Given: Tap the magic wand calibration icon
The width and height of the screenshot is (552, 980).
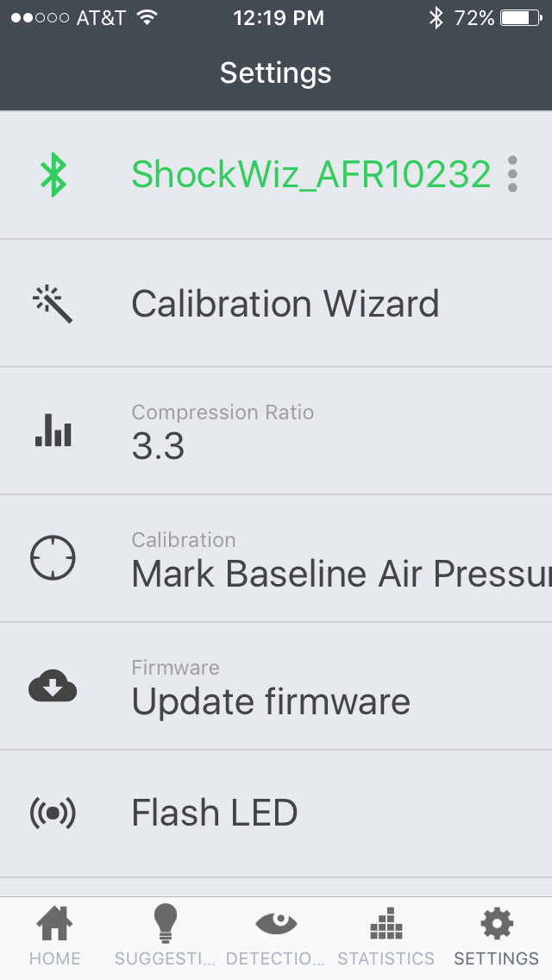Looking at the screenshot, I should [53, 304].
